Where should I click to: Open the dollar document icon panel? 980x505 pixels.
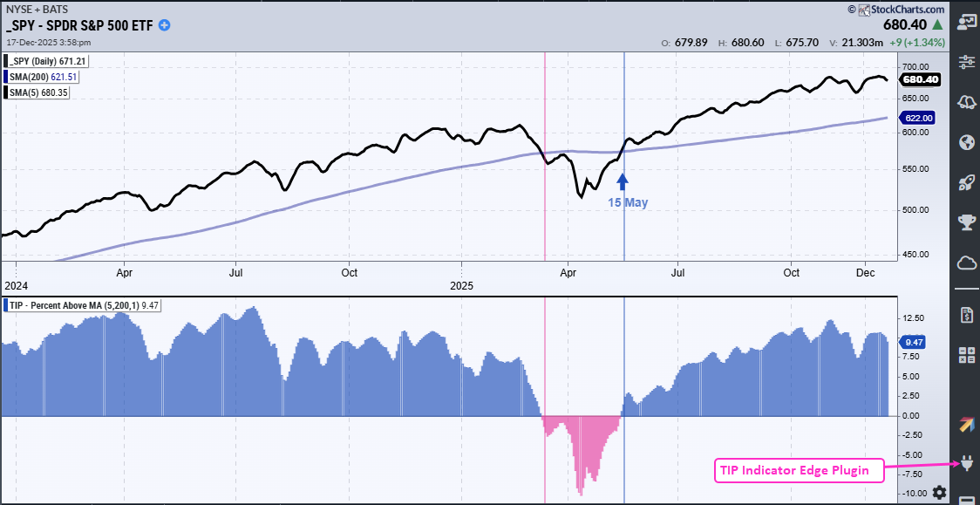pyautogui.click(x=966, y=315)
